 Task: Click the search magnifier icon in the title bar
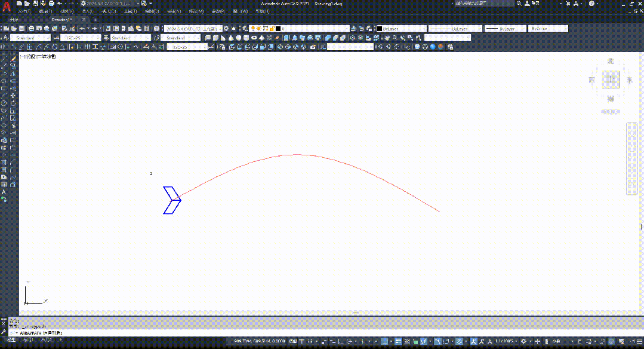click(x=519, y=4)
